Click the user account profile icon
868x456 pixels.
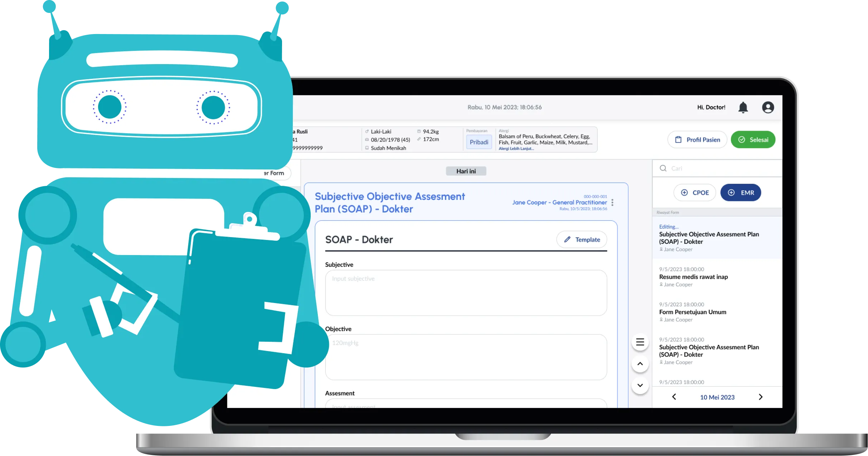pyautogui.click(x=769, y=108)
